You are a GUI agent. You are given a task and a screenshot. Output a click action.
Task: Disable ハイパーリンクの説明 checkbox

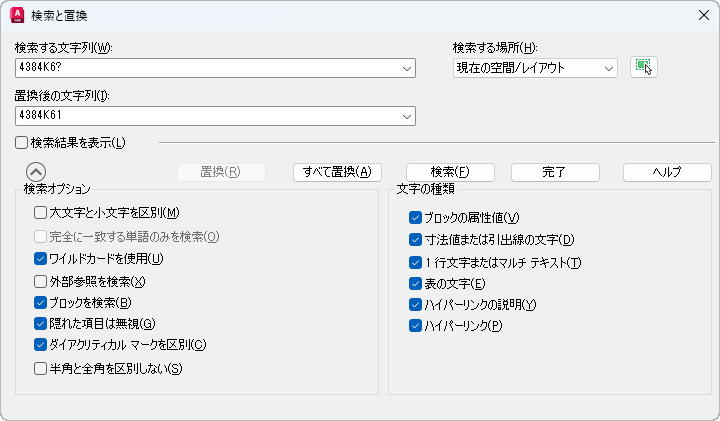point(415,304)
